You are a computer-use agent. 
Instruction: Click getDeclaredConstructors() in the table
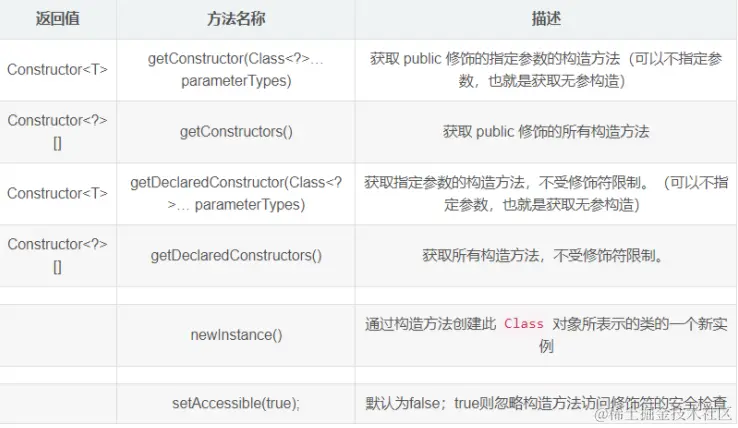[x=236, y=255]
